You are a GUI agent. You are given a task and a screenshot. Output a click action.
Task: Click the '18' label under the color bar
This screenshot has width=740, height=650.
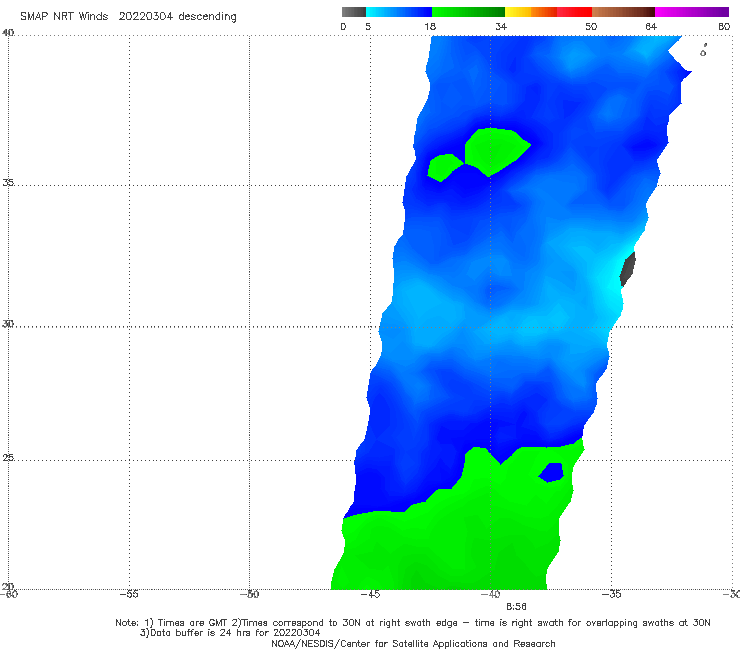430,27
